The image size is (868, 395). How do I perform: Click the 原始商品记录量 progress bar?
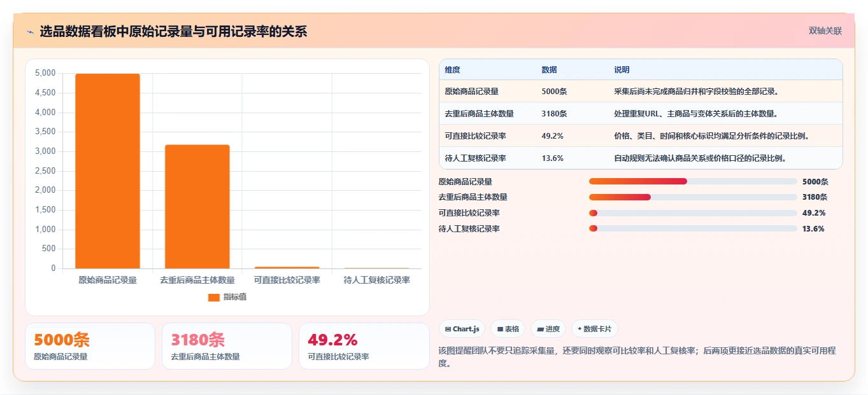693,181
